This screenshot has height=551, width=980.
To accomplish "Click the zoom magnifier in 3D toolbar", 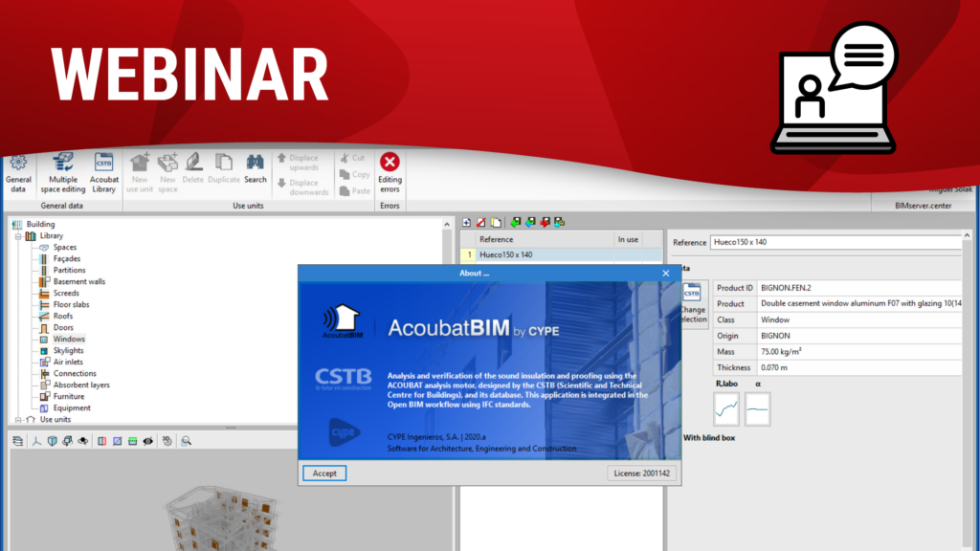I will tap(187, 441).
